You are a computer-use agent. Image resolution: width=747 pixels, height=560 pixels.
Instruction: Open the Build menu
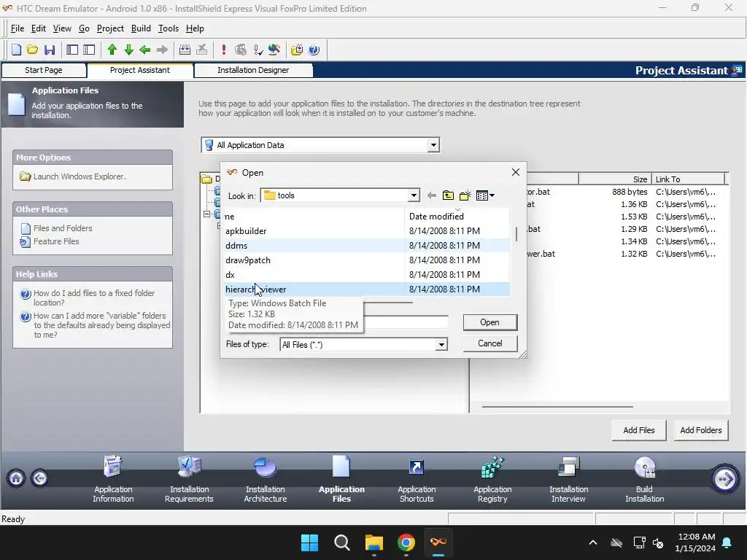tap(141, 28)
